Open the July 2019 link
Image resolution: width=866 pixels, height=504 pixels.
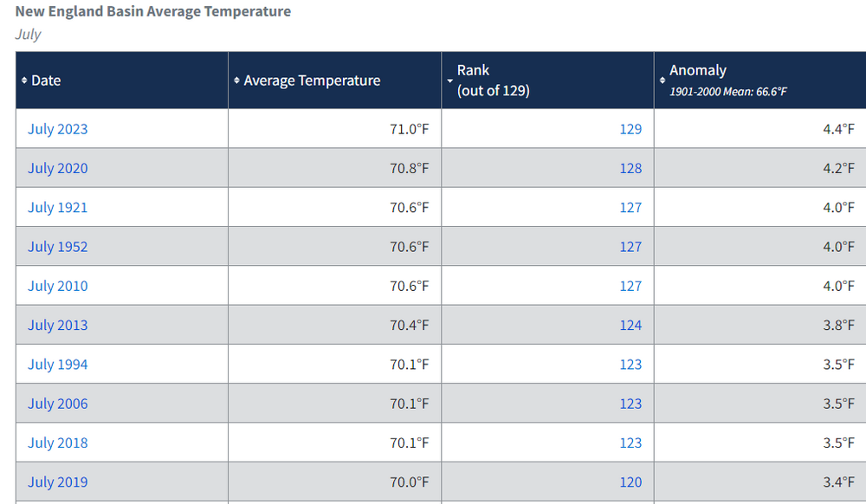[58, 481]
